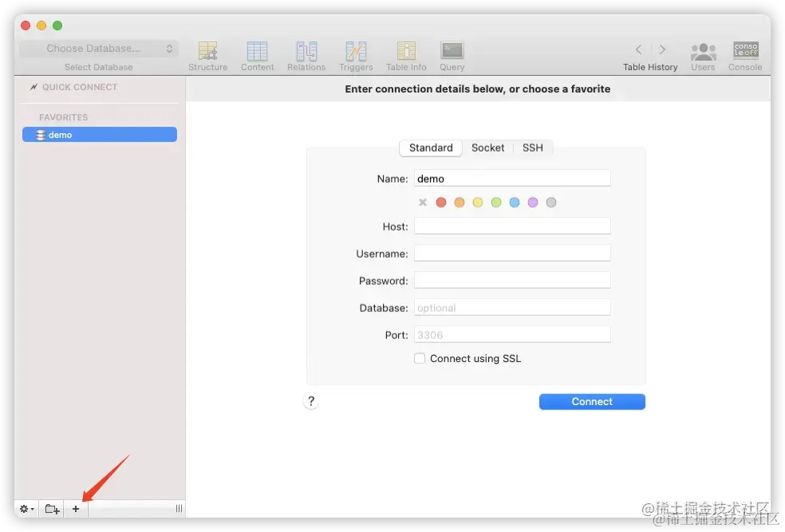Screen dimensions: 785x532
Task: Open the Triggers view icon
Action: (356, 49)
